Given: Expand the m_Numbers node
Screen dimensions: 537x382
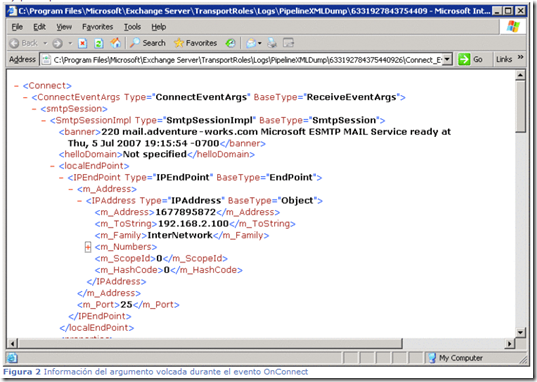Looking at the screenshot, I should (x=88, y=247).
